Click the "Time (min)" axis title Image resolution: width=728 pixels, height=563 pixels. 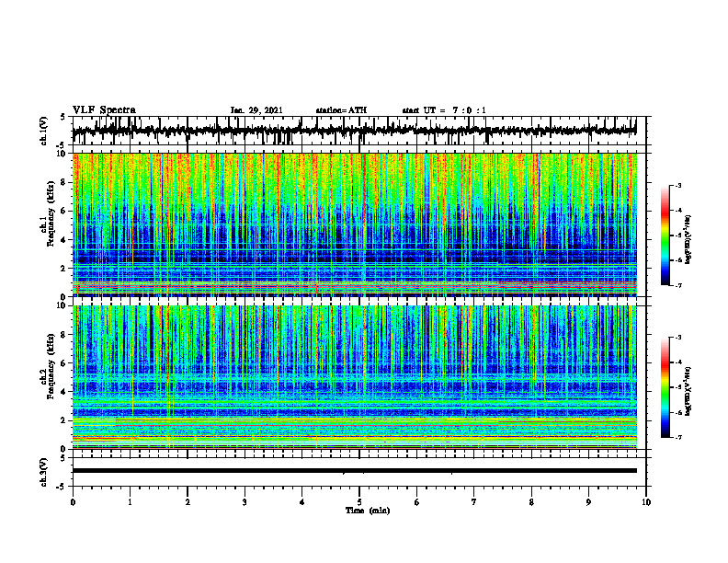pyautogui.click(x=368, y=511)
